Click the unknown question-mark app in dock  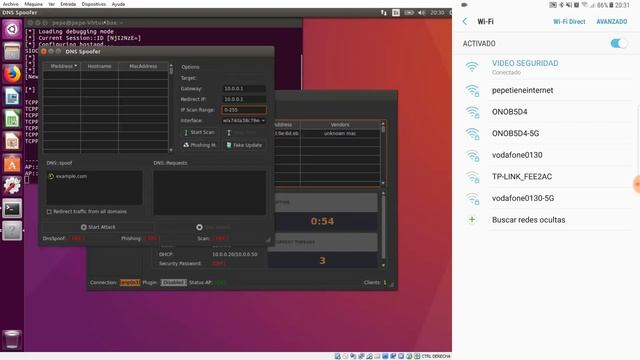pos(12,231)
